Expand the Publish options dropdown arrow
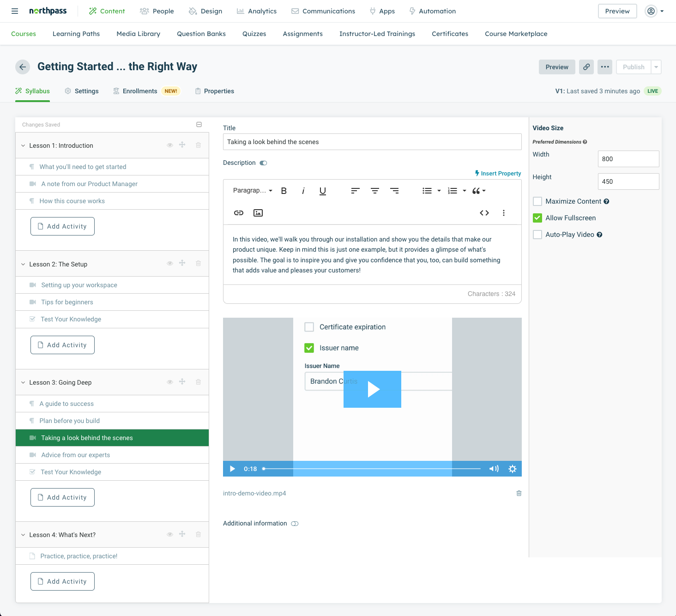This screenshot has width=676, height=616. 656,67
